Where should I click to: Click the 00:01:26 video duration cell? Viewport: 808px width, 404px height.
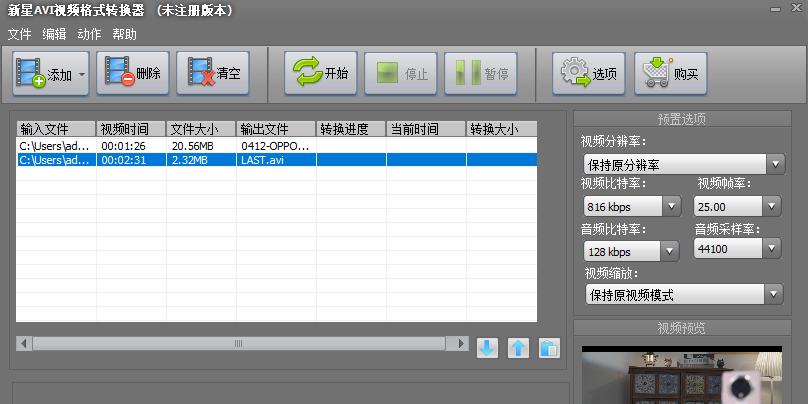coord(131,145)
